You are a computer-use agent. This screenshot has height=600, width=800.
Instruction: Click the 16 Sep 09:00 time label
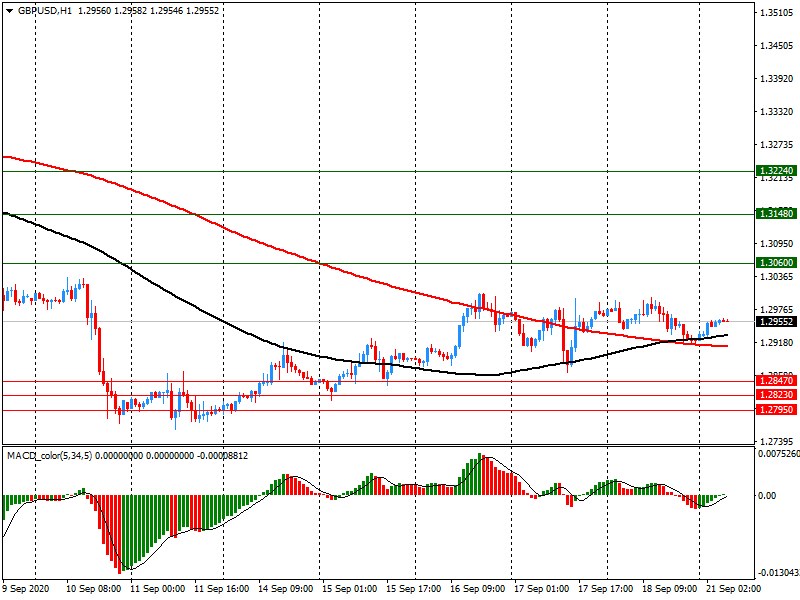[x=478, y=589]
